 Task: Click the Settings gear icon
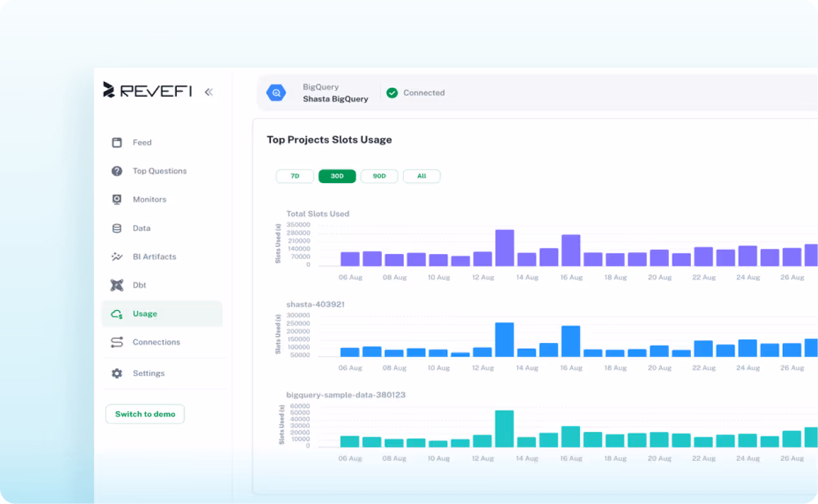(x=117, y=373)
